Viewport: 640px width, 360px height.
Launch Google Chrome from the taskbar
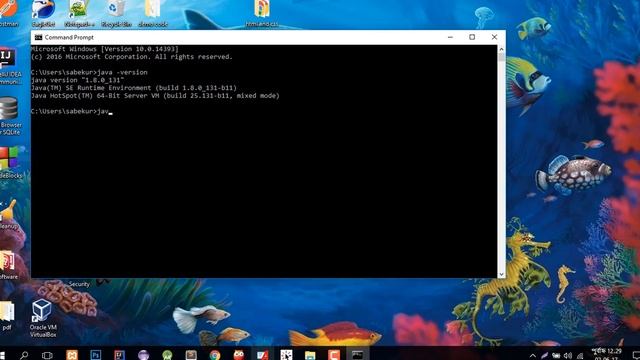pyautogui.click(x=215, y=355)
